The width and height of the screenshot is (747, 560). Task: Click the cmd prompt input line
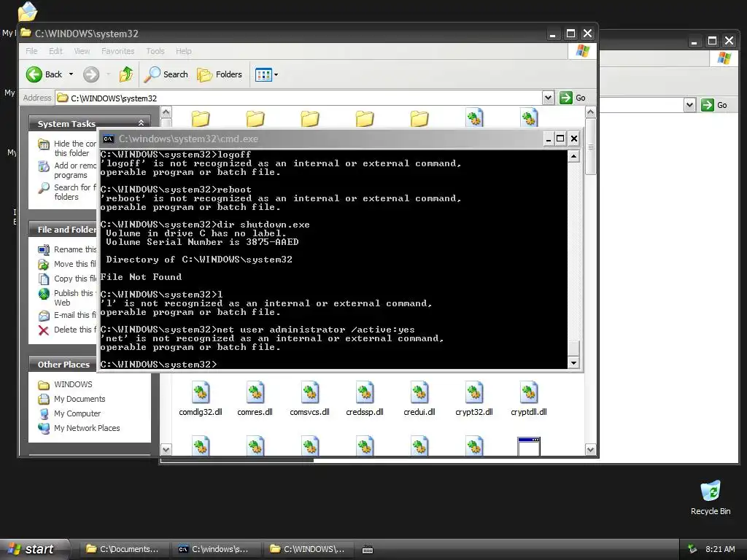click(x=333, y=365)
